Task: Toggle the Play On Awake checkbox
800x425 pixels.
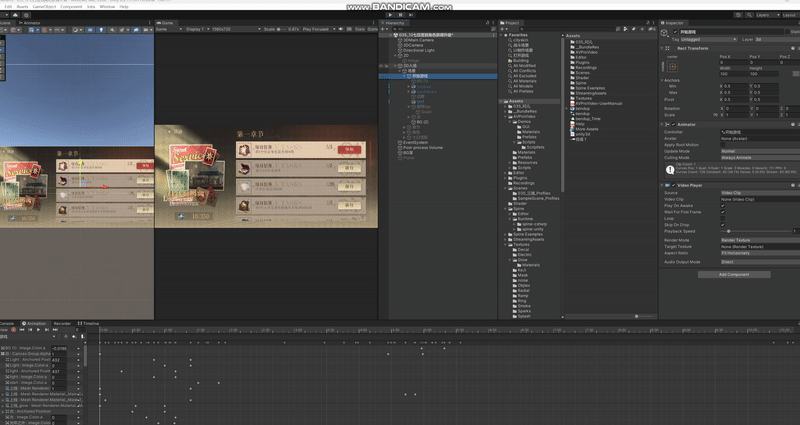Action: 723,206
